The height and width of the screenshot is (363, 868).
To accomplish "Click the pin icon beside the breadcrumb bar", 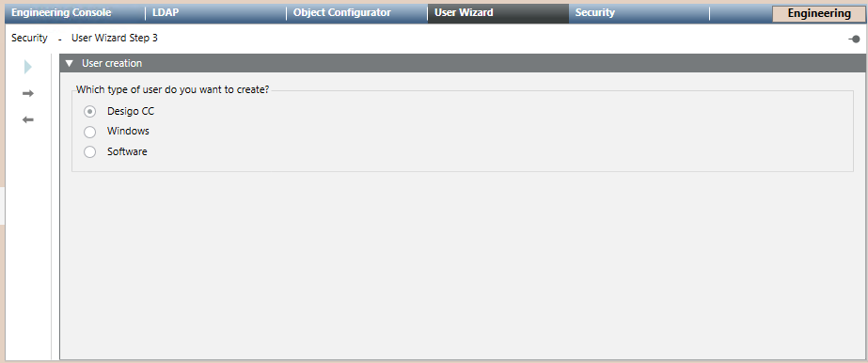I will [854, 39].
